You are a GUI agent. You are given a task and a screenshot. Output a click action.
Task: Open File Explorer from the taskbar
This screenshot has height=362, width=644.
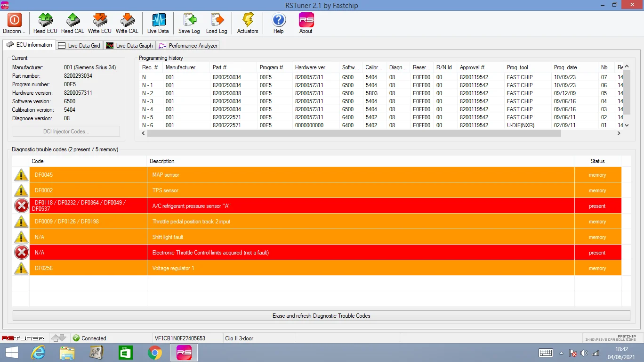click(67, 353)
